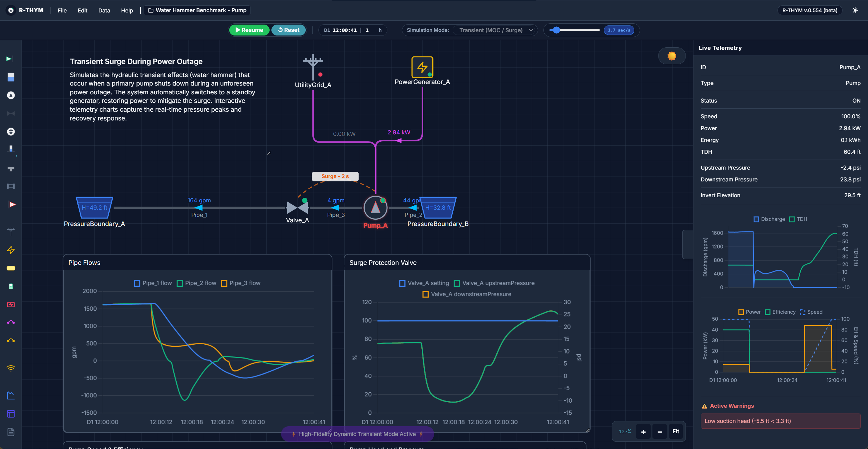
Task: Expand the side panel collapse handle
Action: pyautogui.click(x=687, y=244)
